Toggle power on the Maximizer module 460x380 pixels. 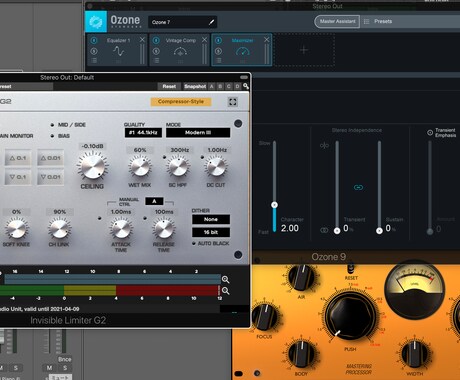coord(218,40)
